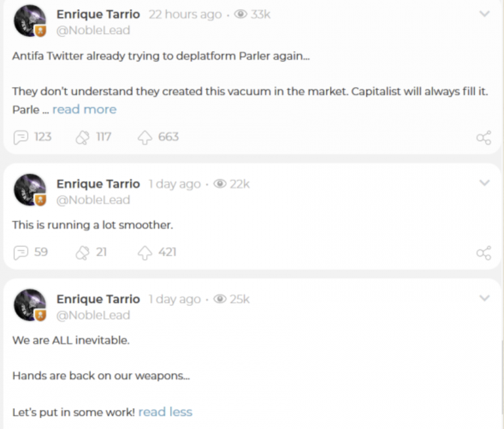Share the 'running a lot smoother' post

click(x=483, y=253)
